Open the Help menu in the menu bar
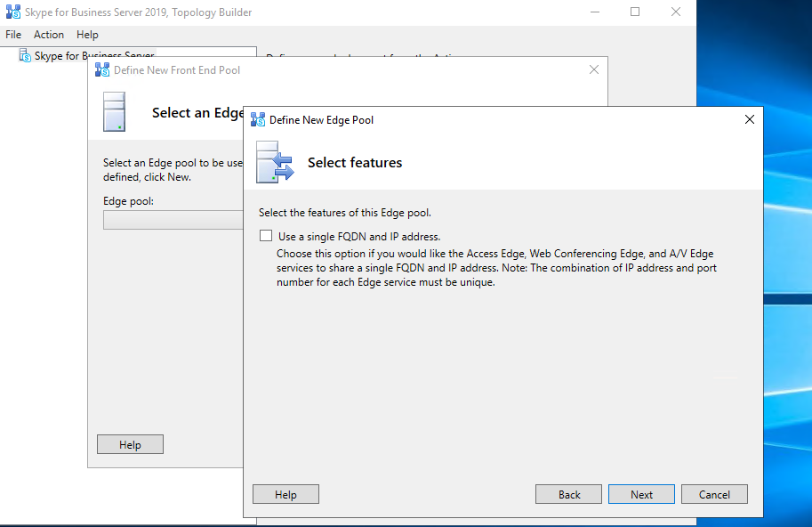This screenshot has width=812, height=527. pos(87,35)
